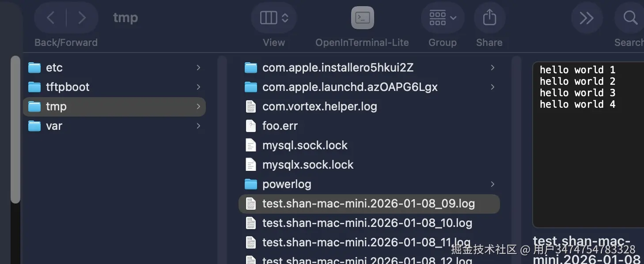Click the hello world text preview
This screenshot has width=644, height=264.
[577, 87]
